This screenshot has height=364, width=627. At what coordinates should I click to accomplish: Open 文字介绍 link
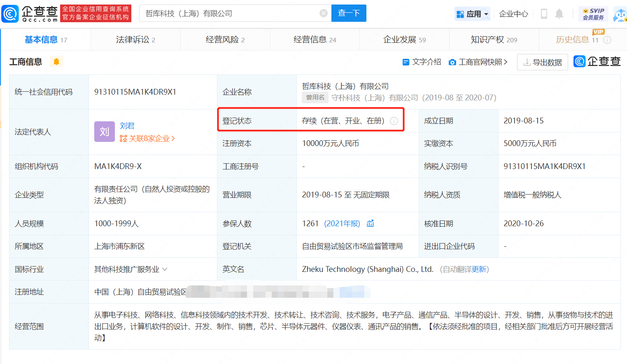tap(422, 62)
